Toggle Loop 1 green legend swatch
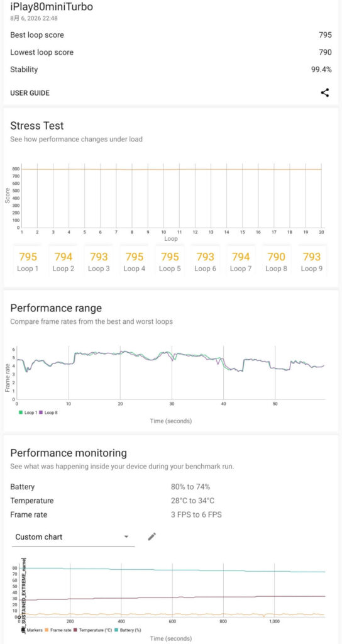 pos(21,412)
